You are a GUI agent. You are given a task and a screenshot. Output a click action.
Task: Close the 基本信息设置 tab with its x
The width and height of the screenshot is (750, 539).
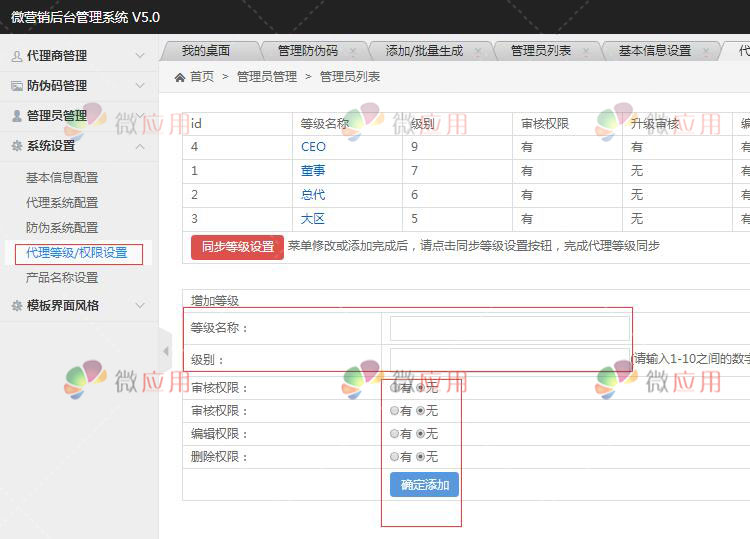click(706, 51)
